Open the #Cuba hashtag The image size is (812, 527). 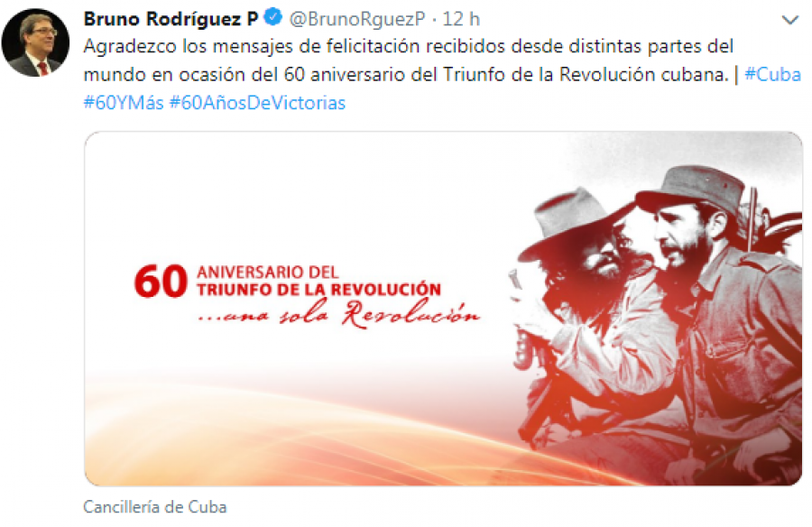click(772, 75)
